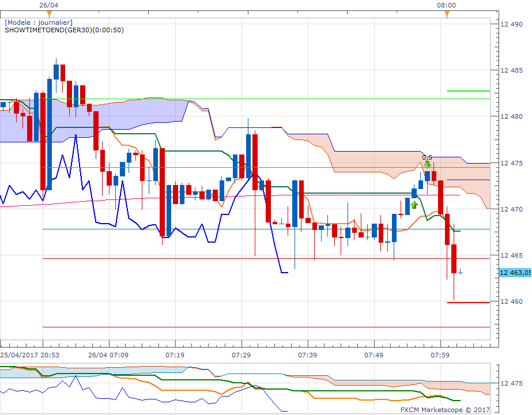532x415 pixels.
Task: Click the 07:39 time axis label
Action: [307, 355]
